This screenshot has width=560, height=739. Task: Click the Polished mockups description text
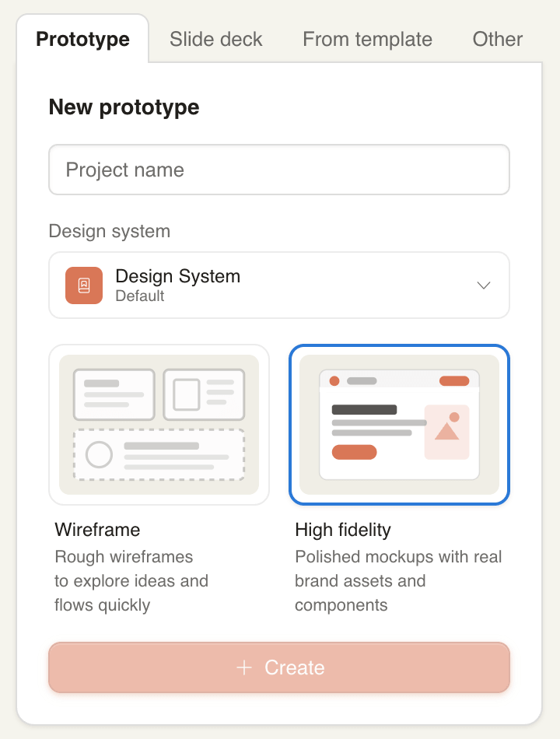point(398,580)
